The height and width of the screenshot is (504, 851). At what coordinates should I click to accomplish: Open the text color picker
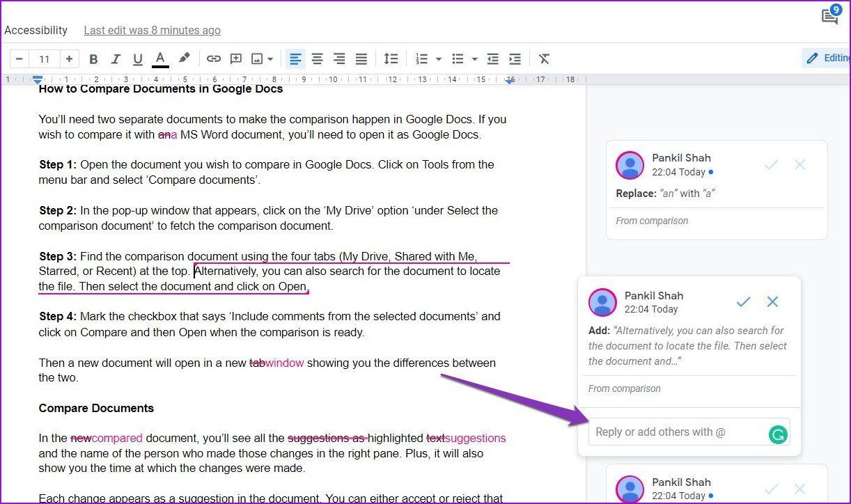(x=160, y=59)
